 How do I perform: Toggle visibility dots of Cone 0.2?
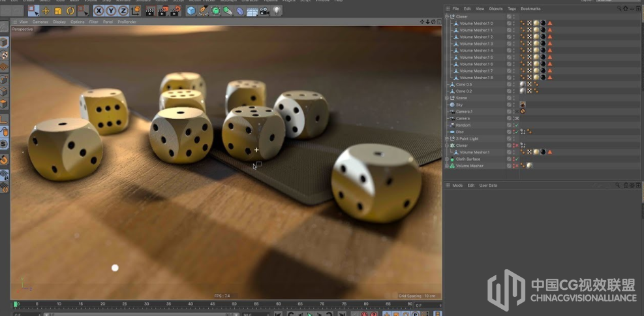coord(514,91)
